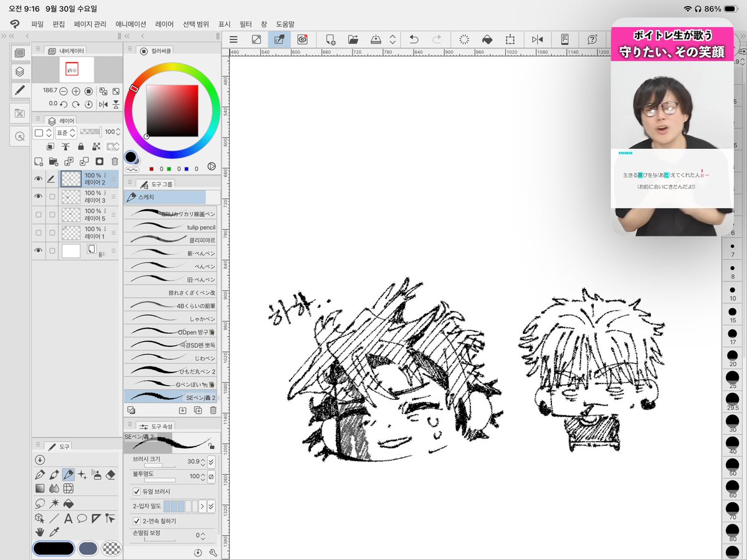Open the 파일 menu
Viewport: 747px width, 560px height.
click(37, 24)
